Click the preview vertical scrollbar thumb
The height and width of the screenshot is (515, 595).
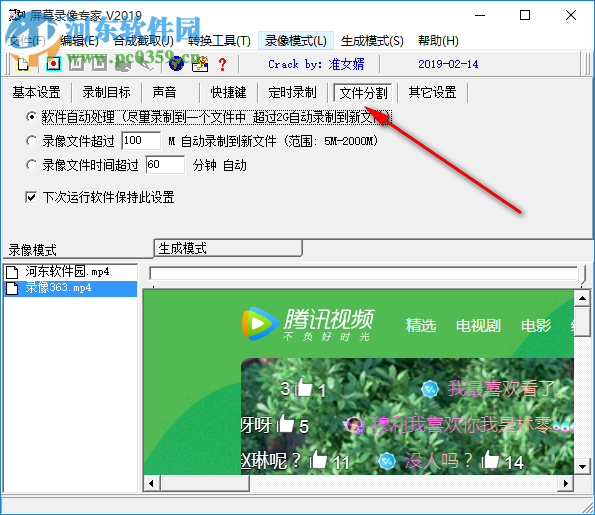pyautogui.click(x=582, y=321)
